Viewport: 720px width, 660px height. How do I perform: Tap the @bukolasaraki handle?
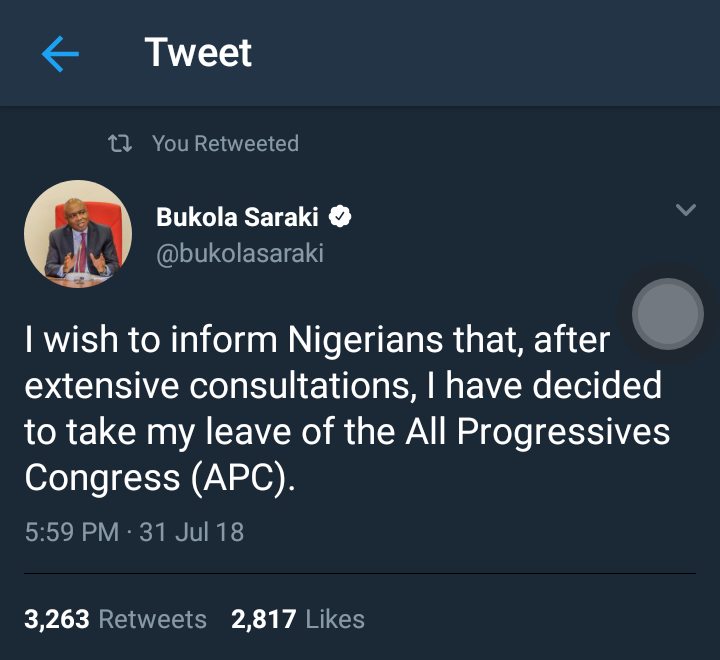click(240, 253)
